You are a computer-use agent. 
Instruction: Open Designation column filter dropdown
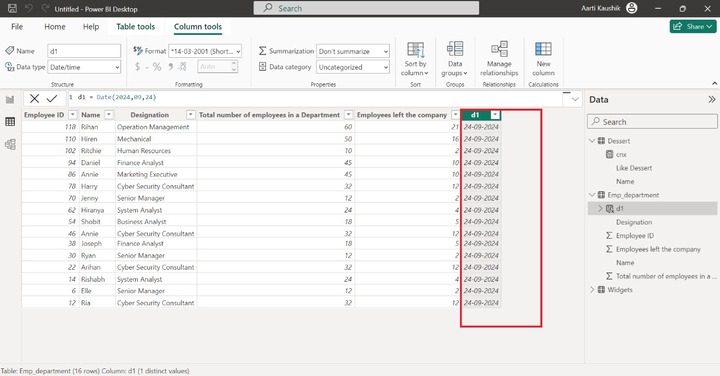coord(191,115)
